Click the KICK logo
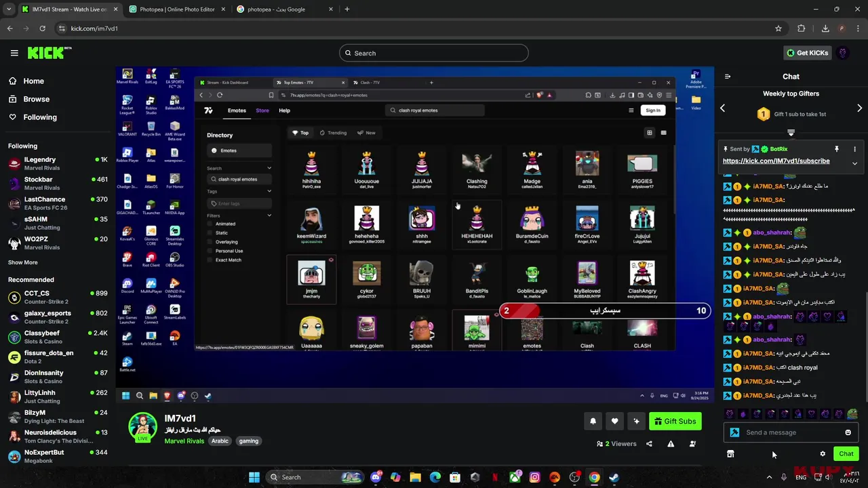 (x=49, y=53)
